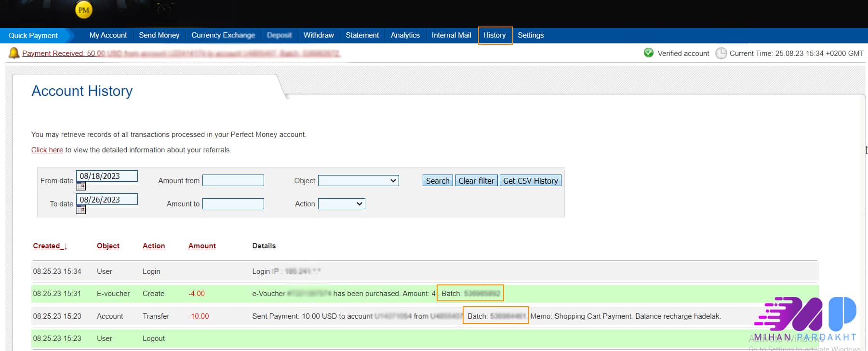Expand the Action dropdown filter

pos(341,204)
